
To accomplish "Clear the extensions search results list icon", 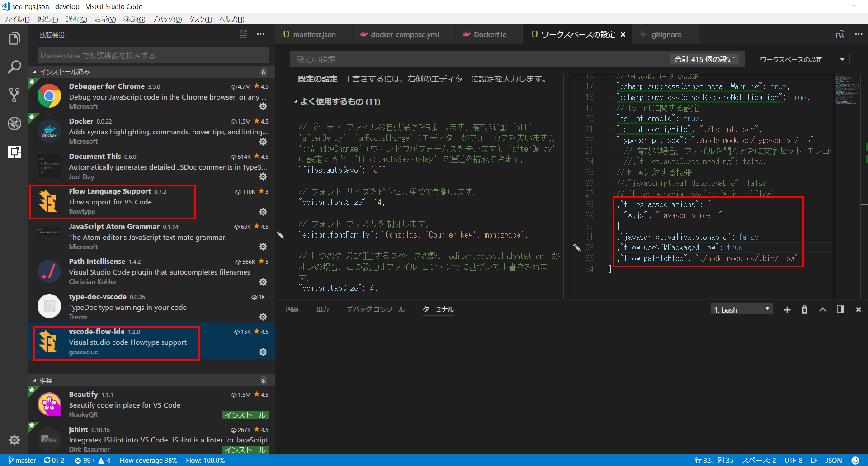I will (243, 34).
